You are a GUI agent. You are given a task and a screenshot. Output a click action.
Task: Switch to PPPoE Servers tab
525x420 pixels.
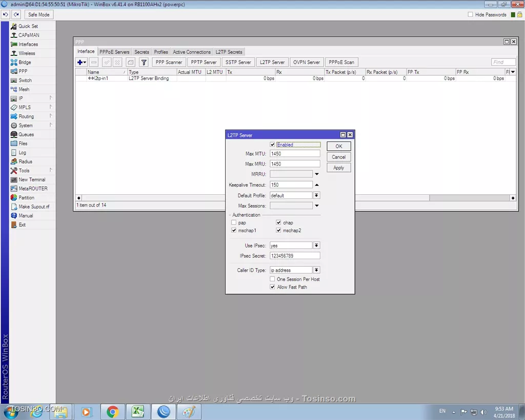(114, 52)
